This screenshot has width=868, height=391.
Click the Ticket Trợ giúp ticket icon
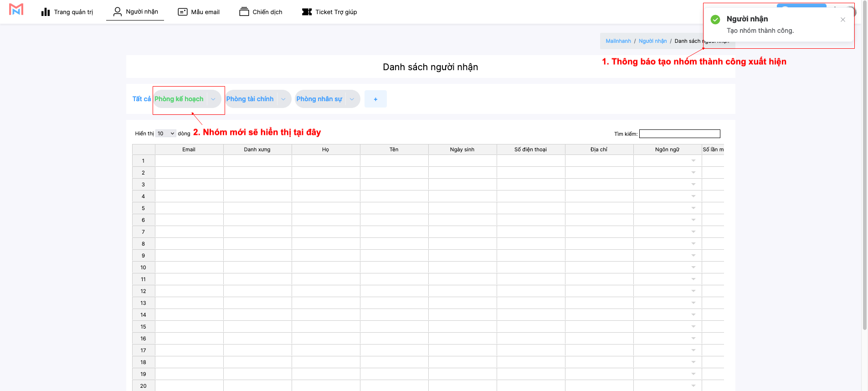click(307, 12)
